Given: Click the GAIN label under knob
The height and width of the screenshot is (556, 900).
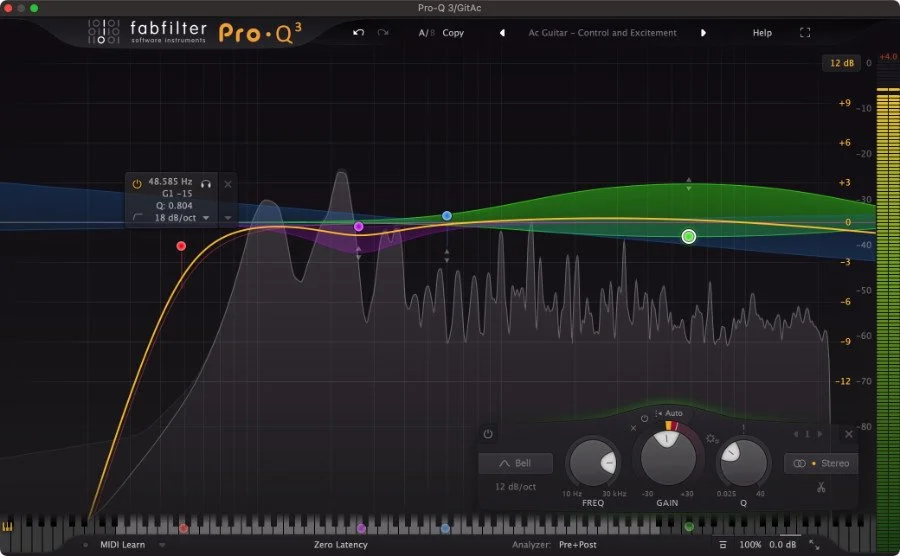Looking at the screenshot, I should [668, 503].
